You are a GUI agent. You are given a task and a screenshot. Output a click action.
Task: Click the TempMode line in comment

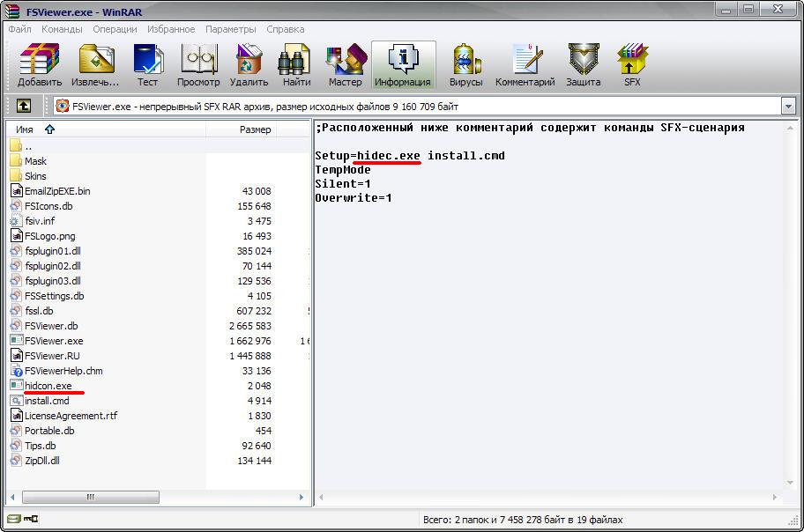(343, 170)
